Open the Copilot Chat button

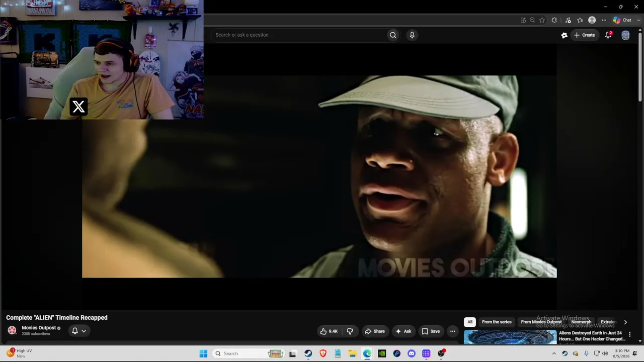(x=622, y=20)
